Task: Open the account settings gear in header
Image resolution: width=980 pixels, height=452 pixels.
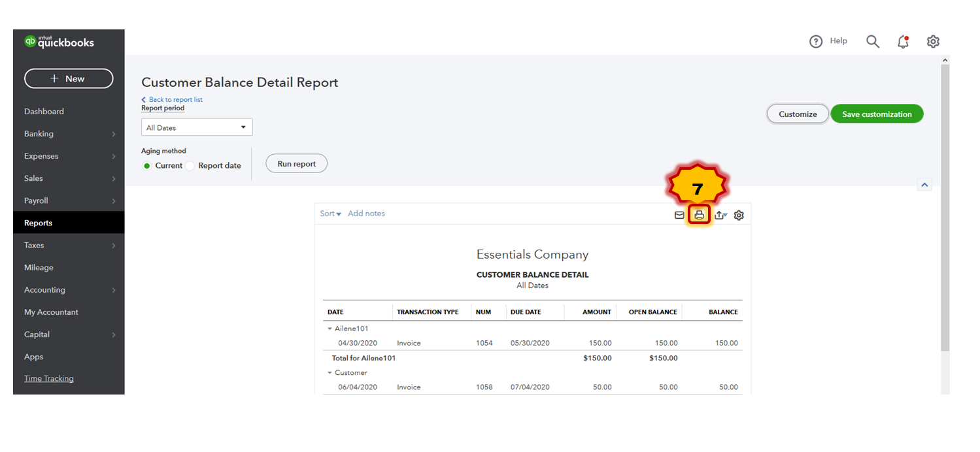Action: click(933, 42)
